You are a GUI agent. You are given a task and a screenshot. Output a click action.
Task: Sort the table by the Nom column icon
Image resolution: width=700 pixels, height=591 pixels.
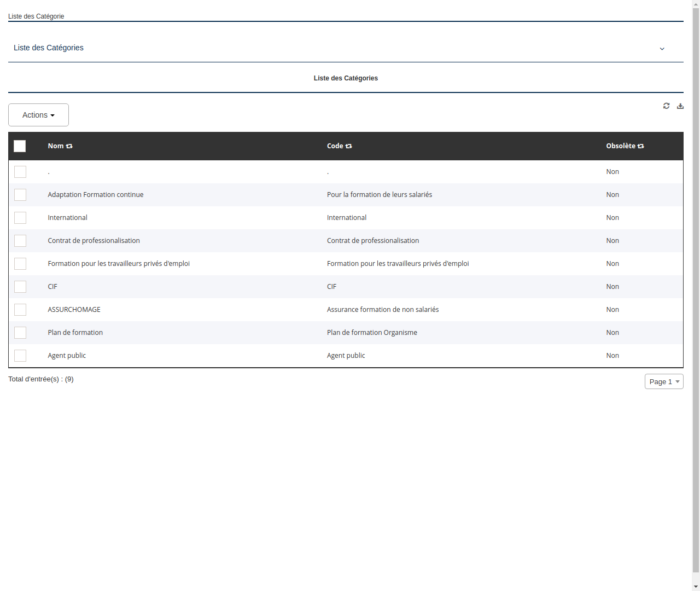[x=70, y=146]
